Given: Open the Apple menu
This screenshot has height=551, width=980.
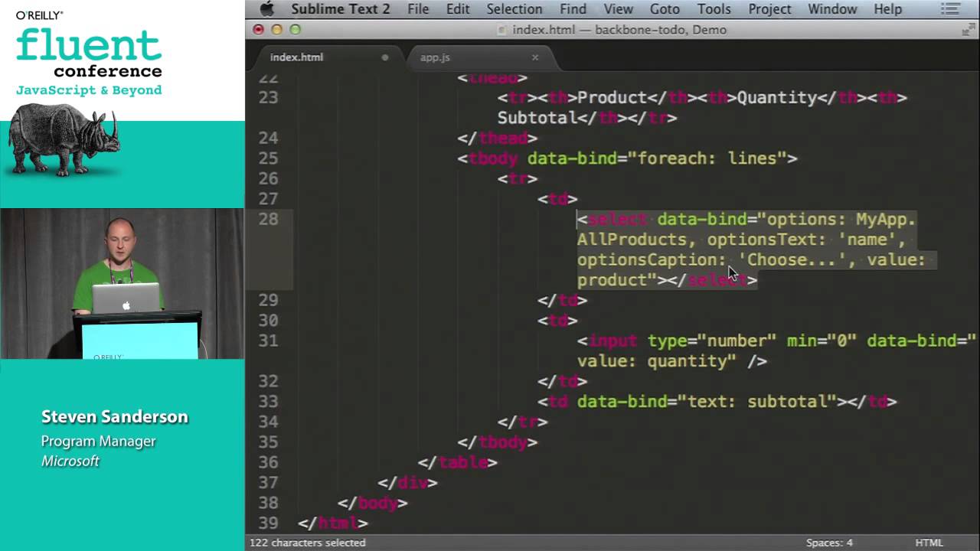Looking at the screenshot, I should 266,9.
